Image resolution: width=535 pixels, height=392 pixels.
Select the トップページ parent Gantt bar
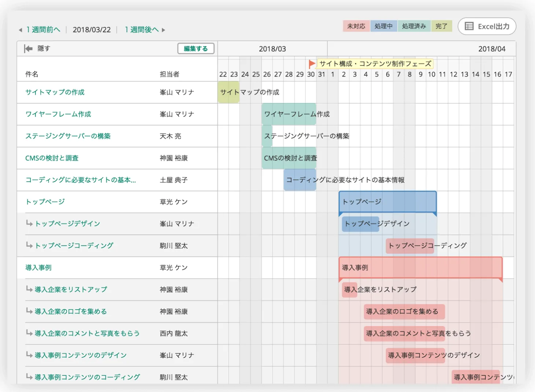click(x=388, y=202)
